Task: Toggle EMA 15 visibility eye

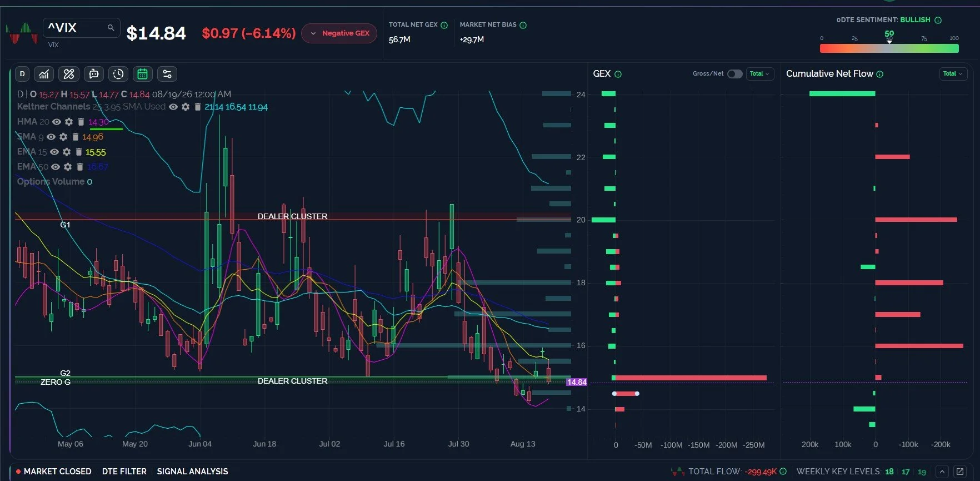Action: click(54, 152)
